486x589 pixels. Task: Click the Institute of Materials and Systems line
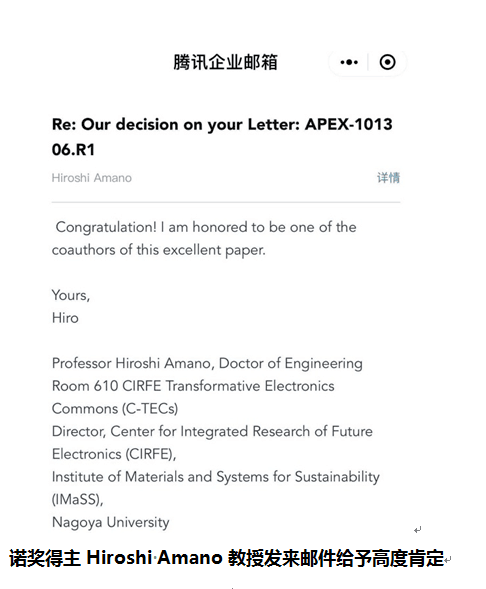click(x=216, y=477)
